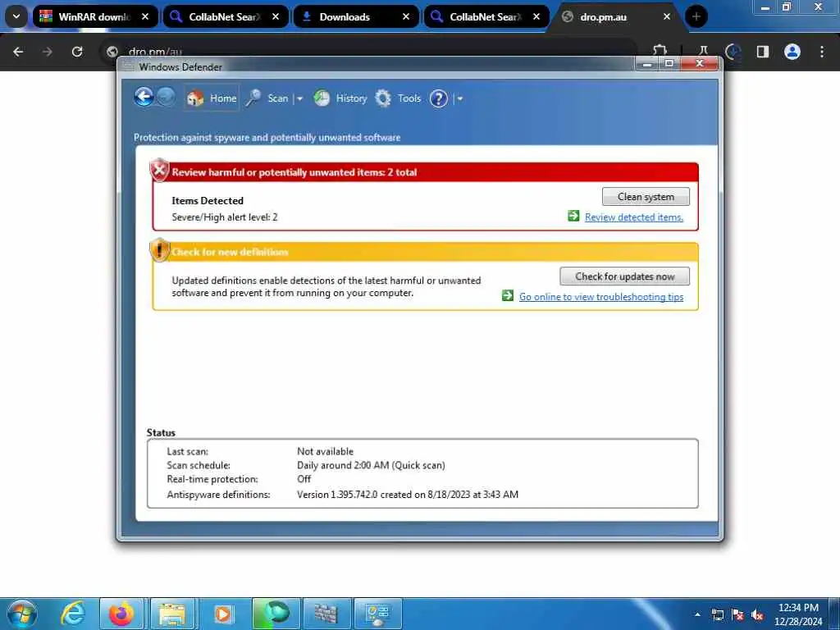The image size is (840, 630).
Task: Click the muted volume tray icon
Action: click(x=757, y=614)
